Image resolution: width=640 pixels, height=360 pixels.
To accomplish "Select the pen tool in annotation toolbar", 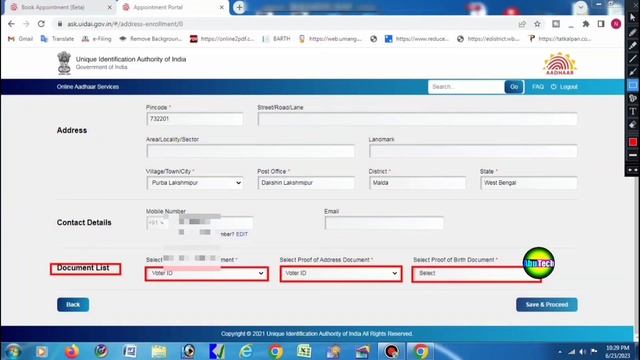I will click(x=633, y=32).
